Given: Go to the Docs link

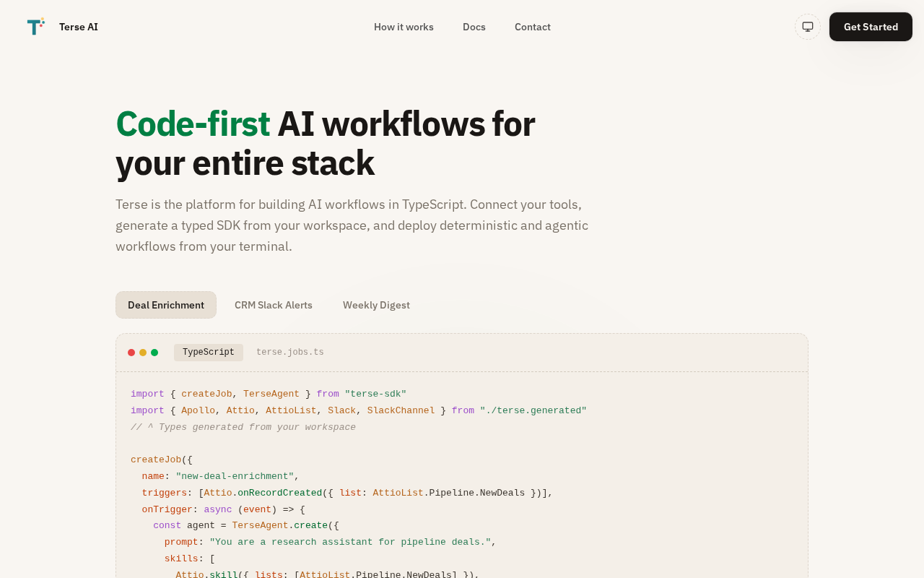Looking at the screenshot, I should [x=474, y=27].
